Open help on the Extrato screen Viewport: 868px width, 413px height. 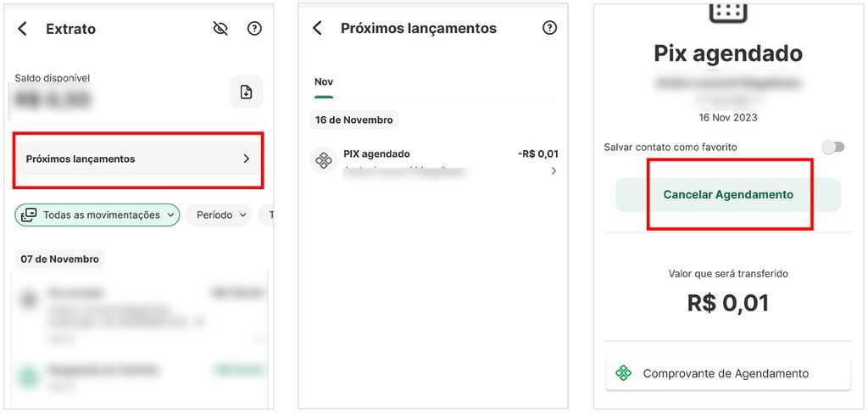[x=254, y=29]
